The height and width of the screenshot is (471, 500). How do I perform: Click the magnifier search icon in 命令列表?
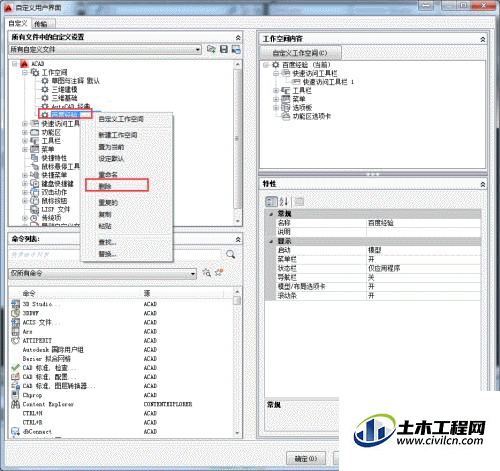point(230,254)
